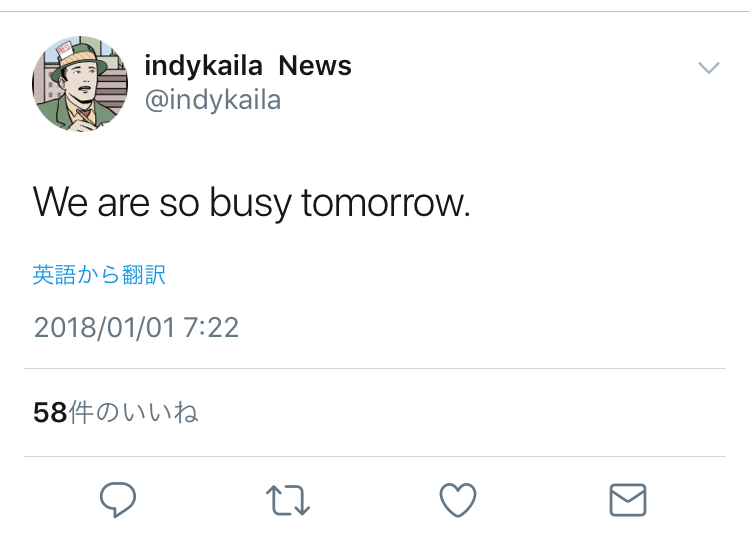Image resolution: width=750 pixels, height=543 pixels.
Task: Retweet this post using the arrows icon
Action: pos(288,499)
